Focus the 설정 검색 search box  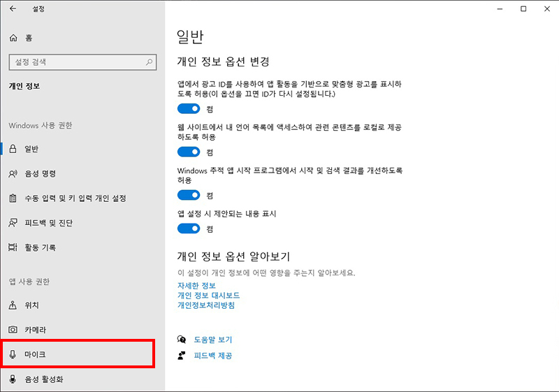82,62
